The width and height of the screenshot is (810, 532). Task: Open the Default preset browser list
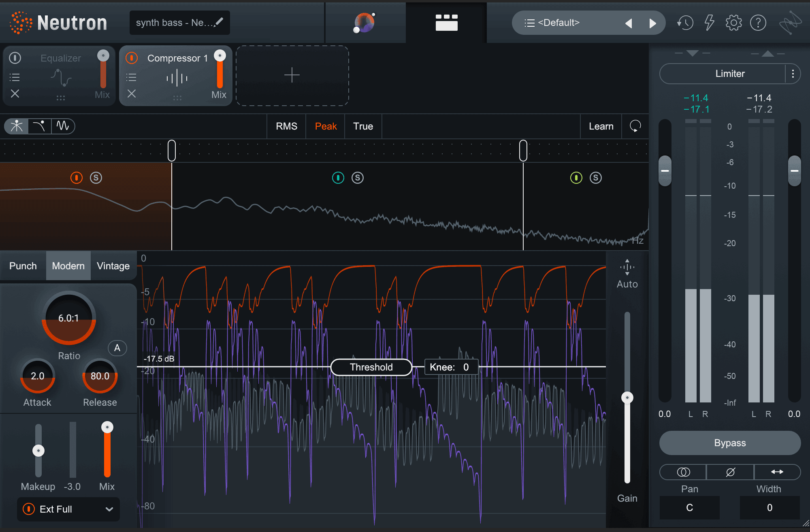(529, 23)
